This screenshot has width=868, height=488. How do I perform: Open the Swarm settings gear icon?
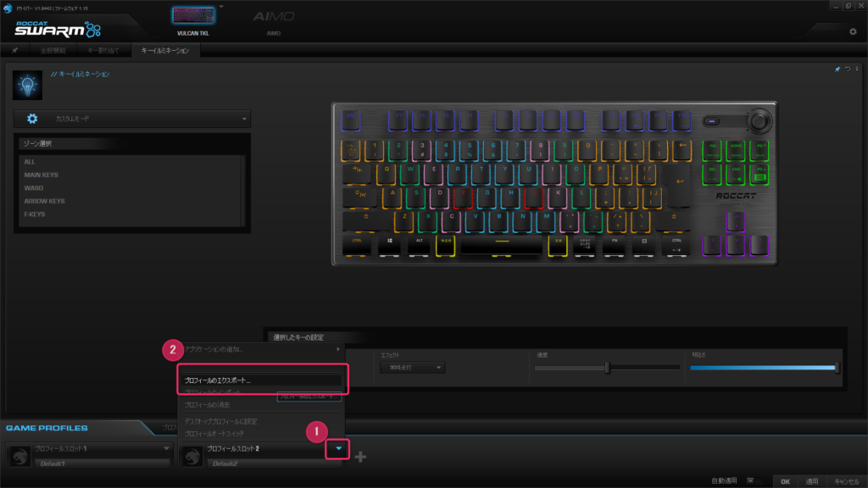(853, 32)
